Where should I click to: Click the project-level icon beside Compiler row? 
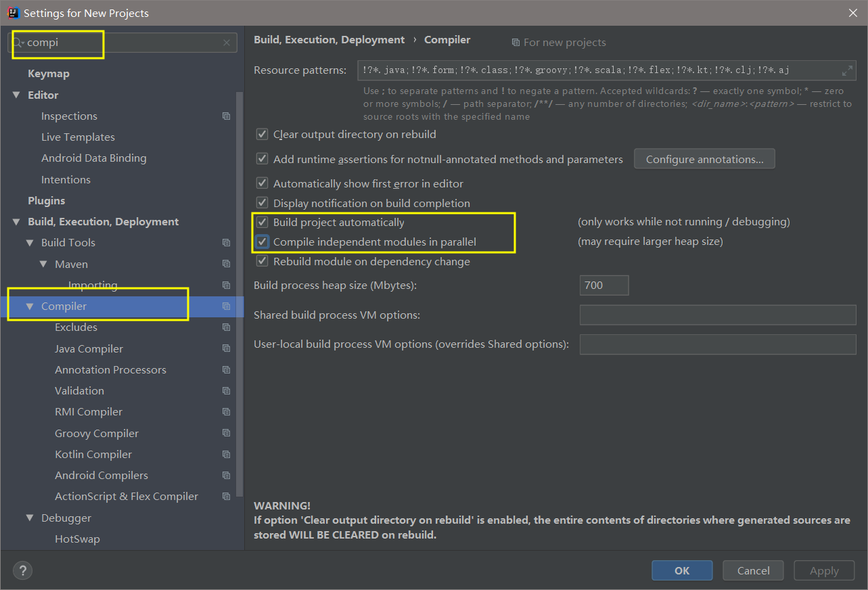[226, 307]
